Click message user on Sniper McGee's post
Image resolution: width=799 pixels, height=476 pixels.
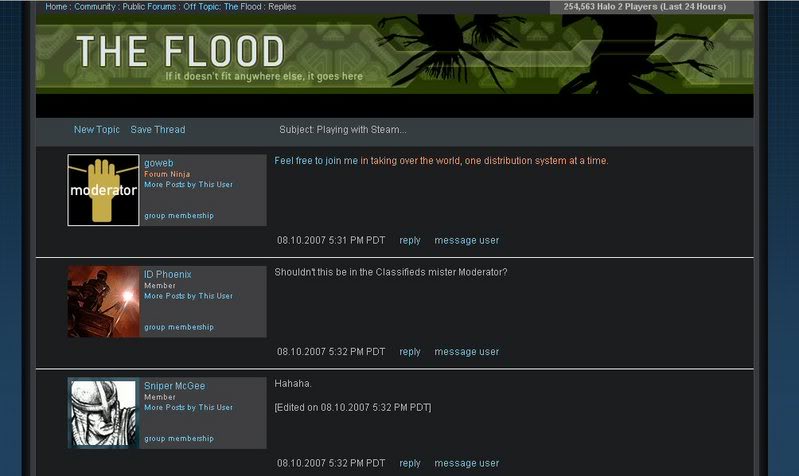(x=467, y=463)
